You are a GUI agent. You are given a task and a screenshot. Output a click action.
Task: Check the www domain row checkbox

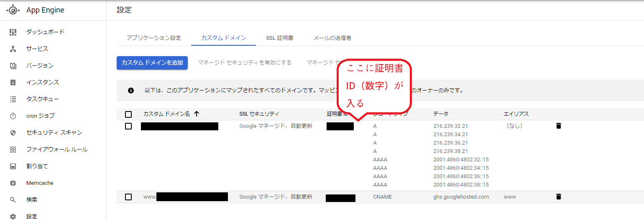point(128,197)
